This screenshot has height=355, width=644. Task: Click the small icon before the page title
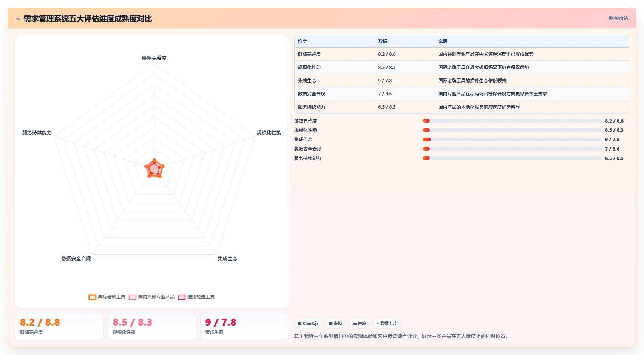(18, 19)
